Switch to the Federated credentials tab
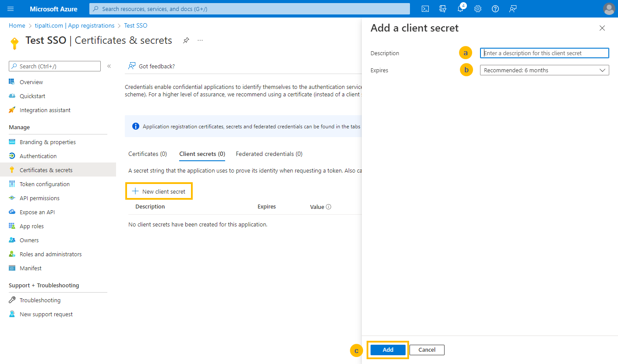The height and width of the screenshot is (364, 618). click(269, 154)
